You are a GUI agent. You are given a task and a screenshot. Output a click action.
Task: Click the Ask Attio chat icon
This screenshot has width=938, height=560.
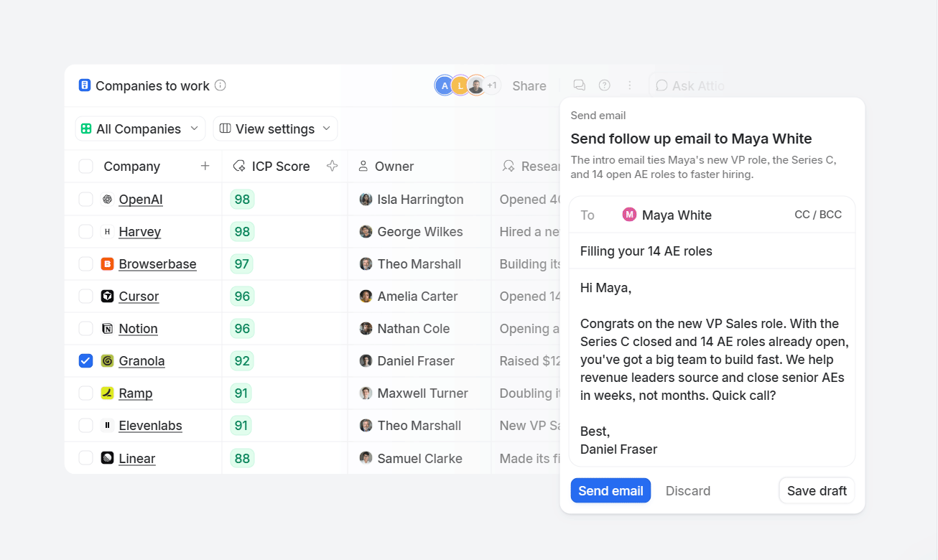(661, 85)
